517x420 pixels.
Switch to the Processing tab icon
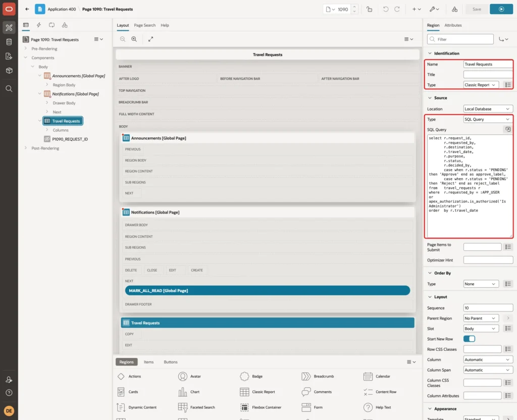[51, 25]
